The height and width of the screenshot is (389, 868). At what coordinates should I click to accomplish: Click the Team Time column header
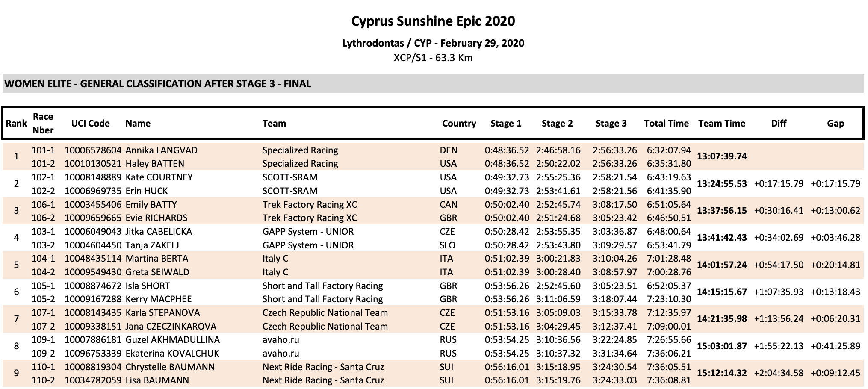[722, 124]
